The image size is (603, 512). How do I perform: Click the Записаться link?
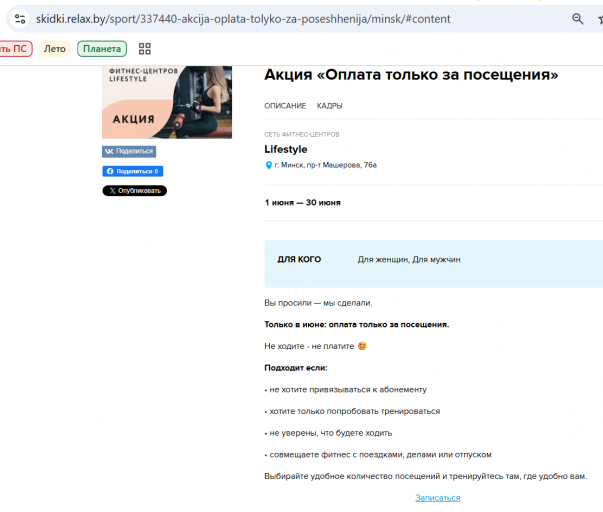pos(438,498)
